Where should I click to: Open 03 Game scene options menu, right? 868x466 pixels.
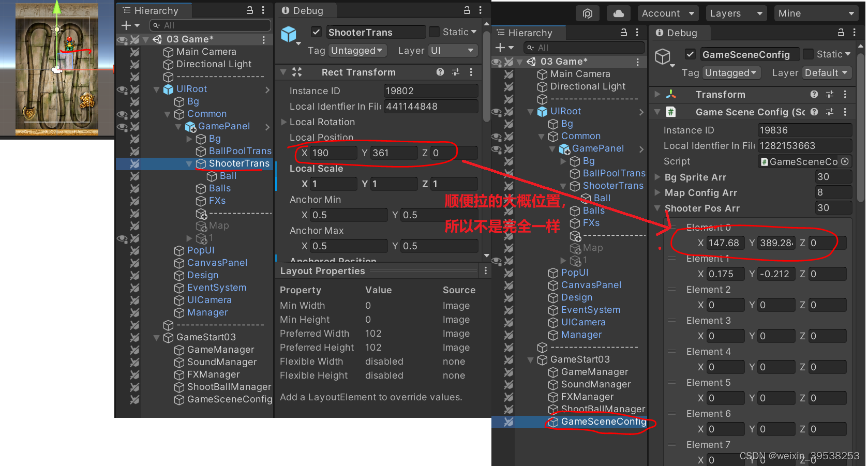click(x=637, y=62)
